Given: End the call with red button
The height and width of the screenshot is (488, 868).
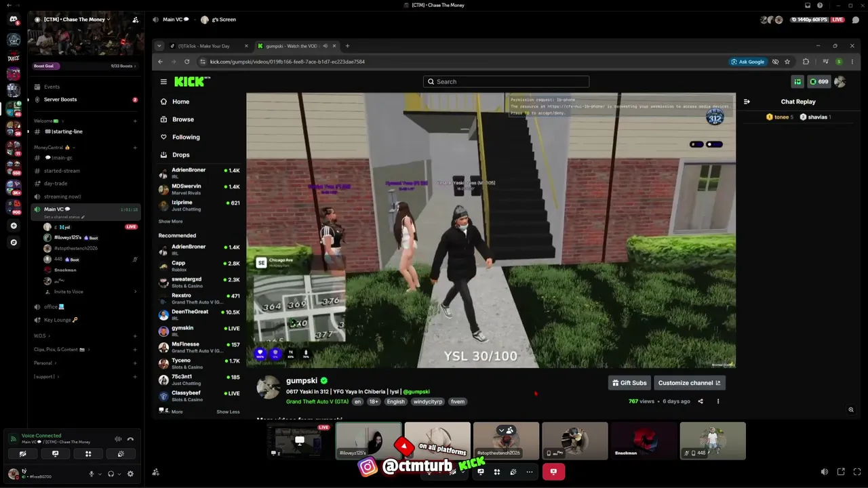Looking at the screenshot, I should 553,472.
